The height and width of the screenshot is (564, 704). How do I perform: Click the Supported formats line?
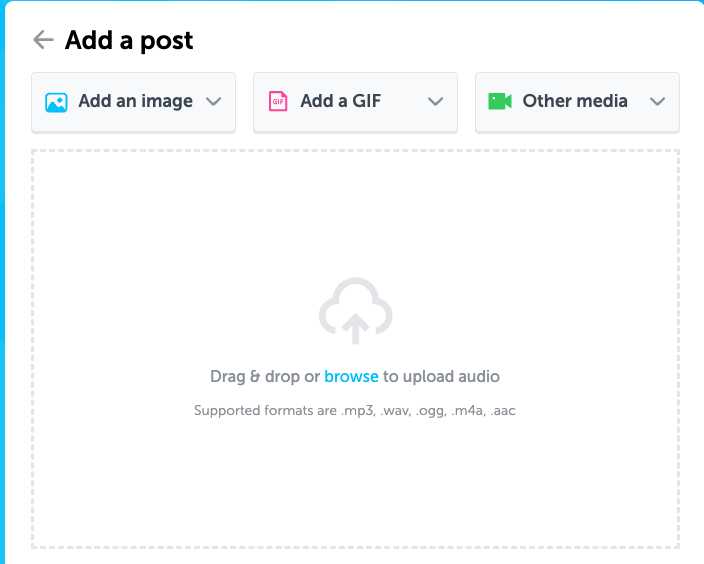click(355, 410)
